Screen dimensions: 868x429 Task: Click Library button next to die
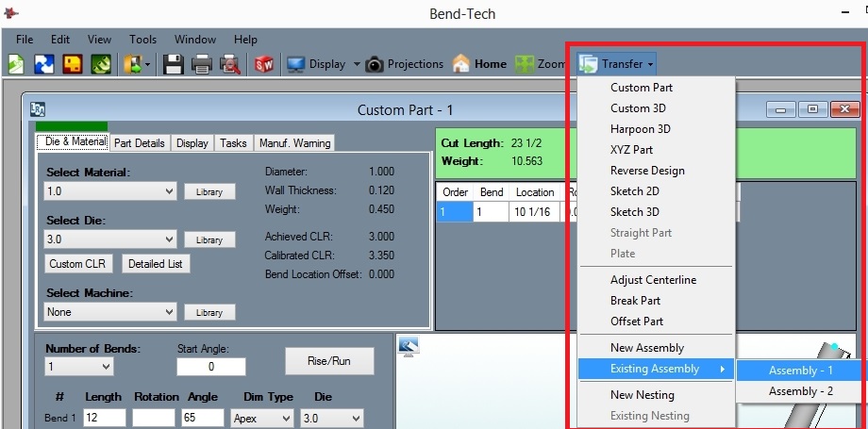click(209, 240)
